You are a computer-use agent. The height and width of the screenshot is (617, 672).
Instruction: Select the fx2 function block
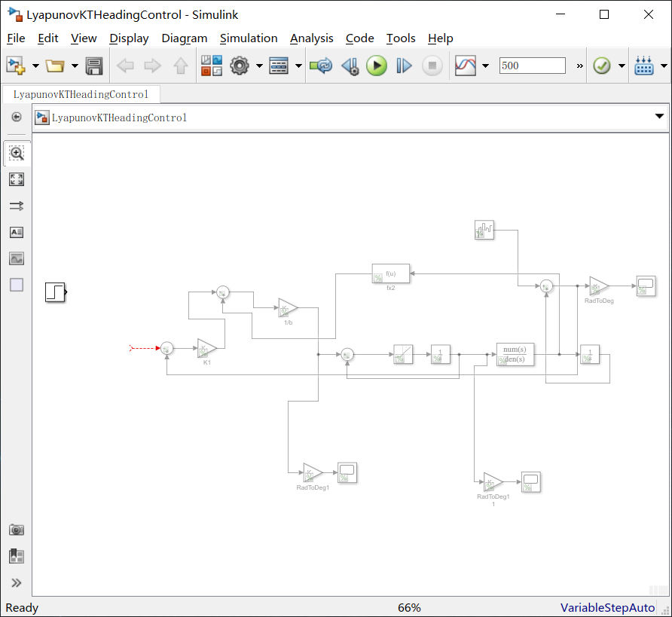tap(391, 273)
